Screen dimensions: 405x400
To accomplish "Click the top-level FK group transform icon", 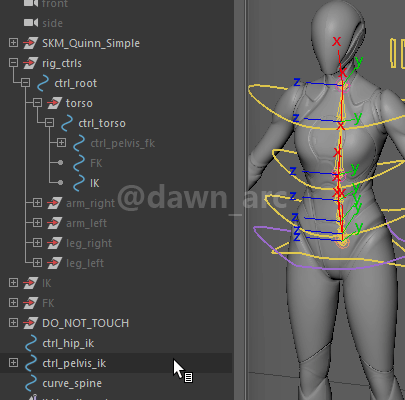I will pos(31,303).
